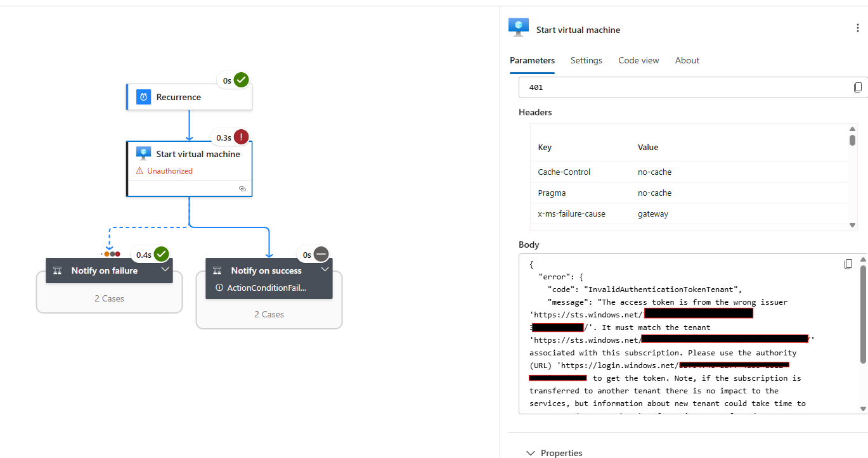Open the more options menu in panel header
Viewport: 868px width, 458px height.
[858, 29]
